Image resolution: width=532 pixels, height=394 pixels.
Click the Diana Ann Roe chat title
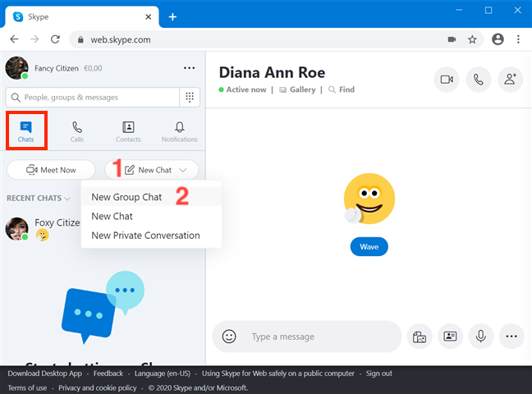(272, 72)
